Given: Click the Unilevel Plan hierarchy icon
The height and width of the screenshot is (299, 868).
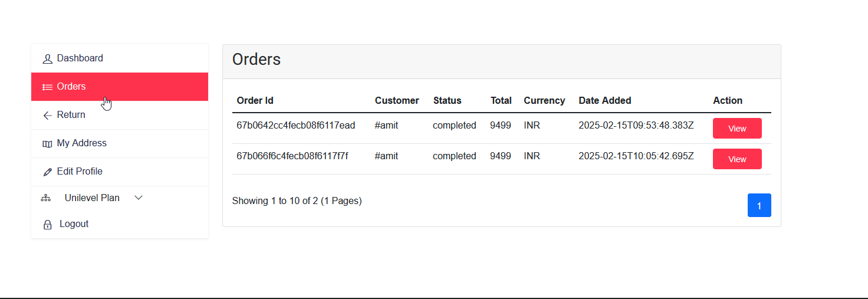Looking at the screenshot, I should tap(45, 199).
